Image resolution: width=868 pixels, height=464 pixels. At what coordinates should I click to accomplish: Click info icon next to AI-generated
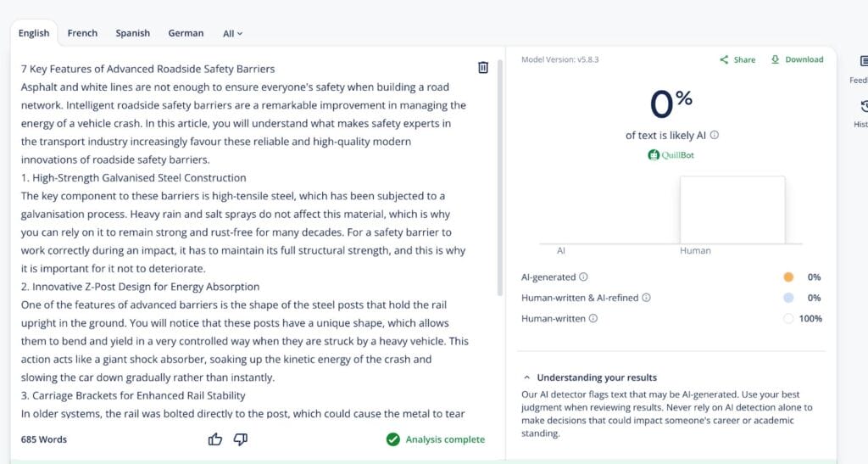point(584,277)
